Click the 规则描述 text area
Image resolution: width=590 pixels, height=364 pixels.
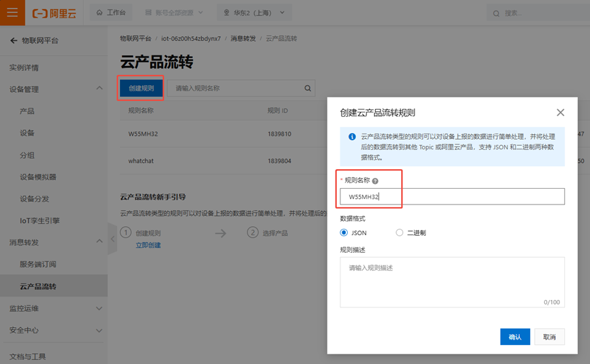point(452,282)
